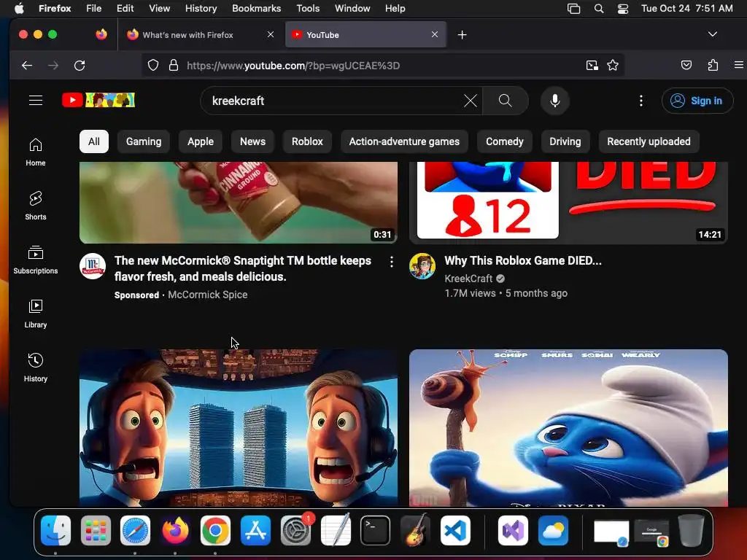
Task: Open the History menu in the menu bar
Action: coord(201,8)
